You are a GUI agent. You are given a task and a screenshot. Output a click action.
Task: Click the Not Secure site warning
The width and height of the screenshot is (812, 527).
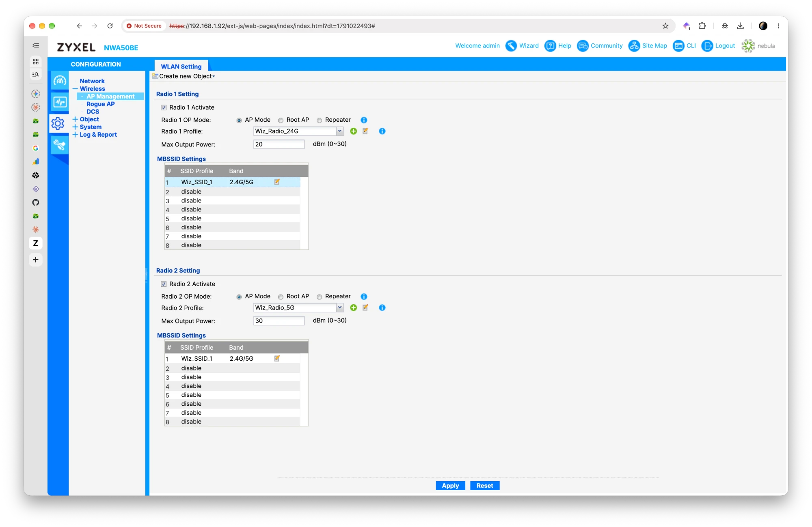[144, 26]
